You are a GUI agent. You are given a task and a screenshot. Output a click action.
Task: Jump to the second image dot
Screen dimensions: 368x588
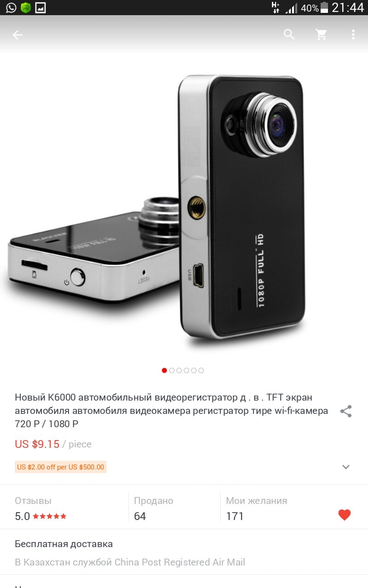pos(172,370)
